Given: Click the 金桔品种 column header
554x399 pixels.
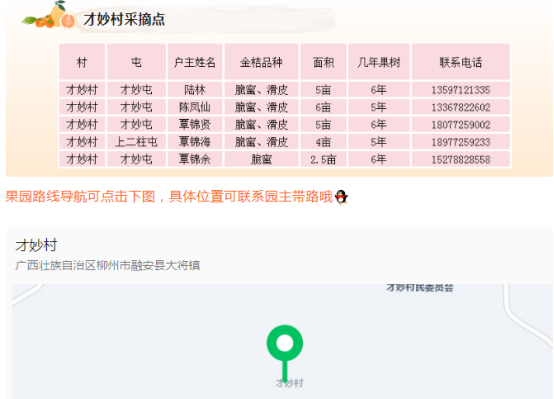Looking at the screenshot, I should (261, 62).
